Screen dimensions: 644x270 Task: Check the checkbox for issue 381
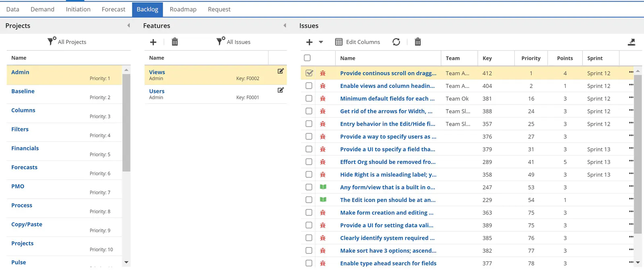point(309,98)
